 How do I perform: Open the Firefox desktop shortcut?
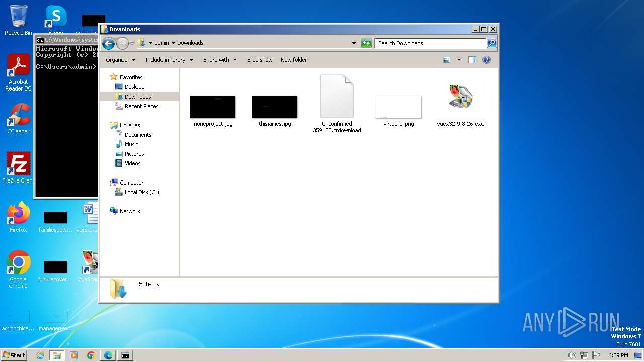(18, 217)
